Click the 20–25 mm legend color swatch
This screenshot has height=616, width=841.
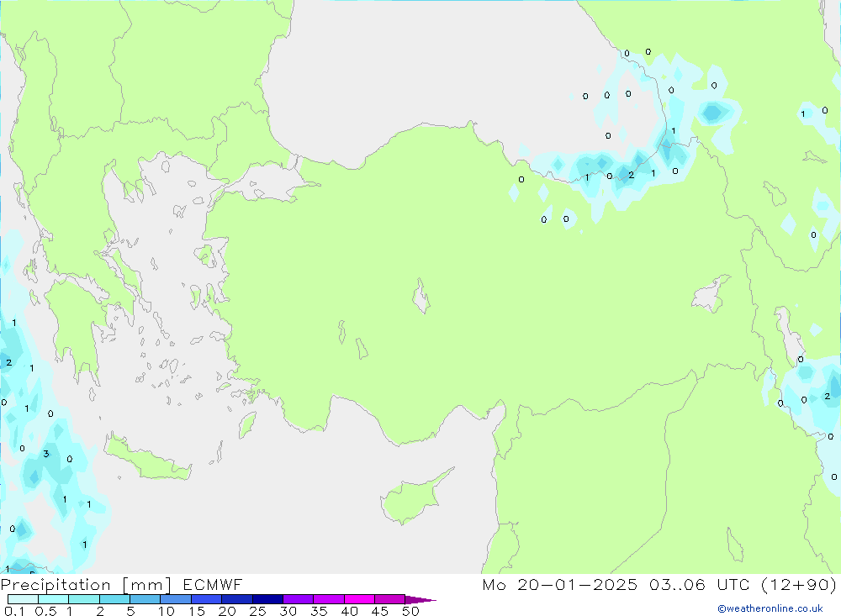(237, 599)
